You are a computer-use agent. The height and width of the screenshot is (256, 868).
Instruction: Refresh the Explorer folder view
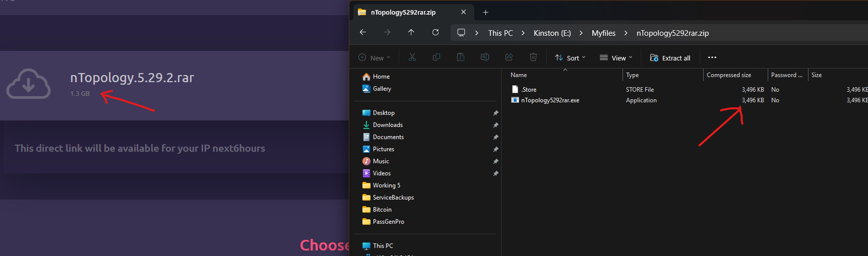(x=436, y=32)
